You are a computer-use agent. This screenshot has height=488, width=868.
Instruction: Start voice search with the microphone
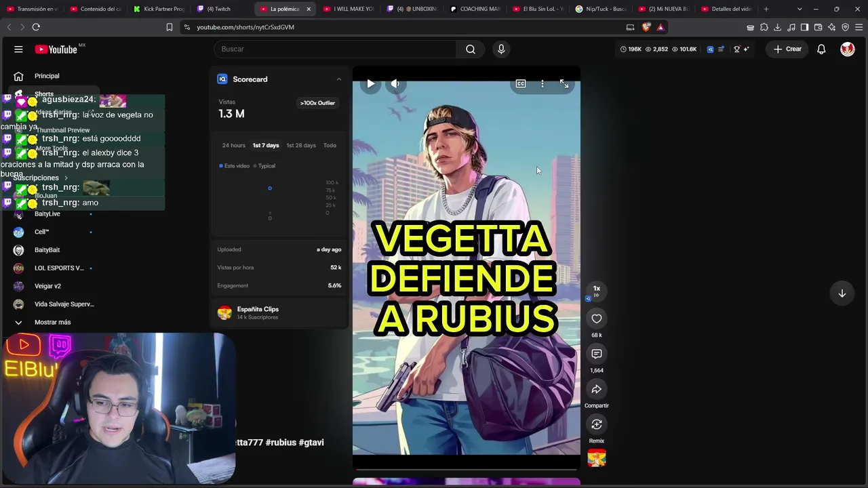coord(501,49)
